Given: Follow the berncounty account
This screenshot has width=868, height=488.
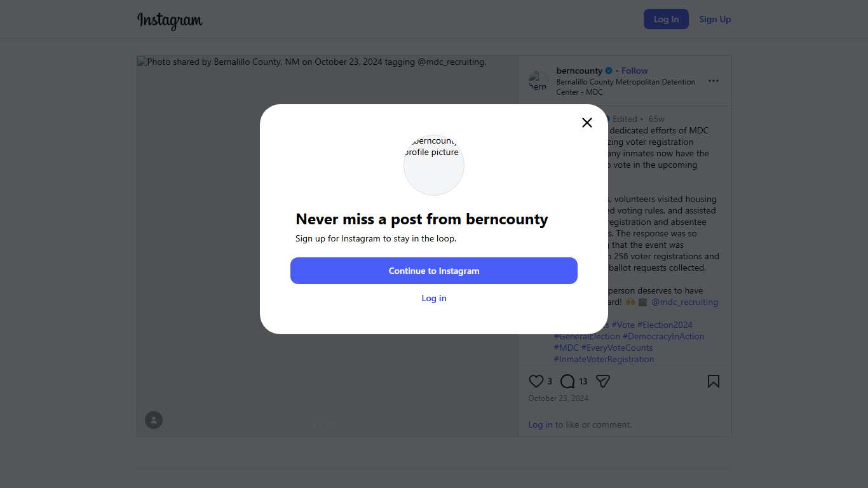Looking at the screenshot, I should [634, 71].
